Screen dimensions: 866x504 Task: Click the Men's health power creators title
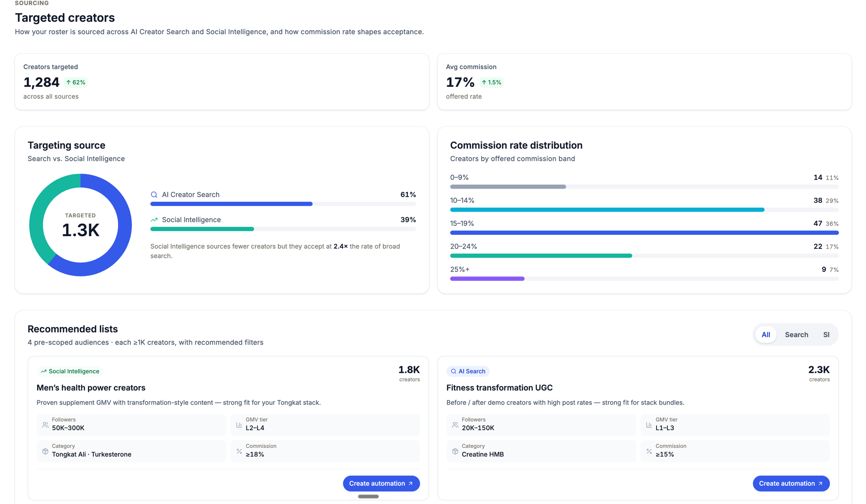pyautogui.click(x=91, y=388)
